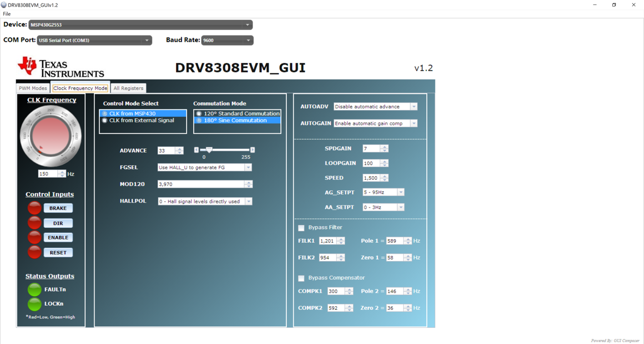This screenshot has width=644, height=344.
Task: Click the CLK Frequency Hz input field
Action: 48,174
